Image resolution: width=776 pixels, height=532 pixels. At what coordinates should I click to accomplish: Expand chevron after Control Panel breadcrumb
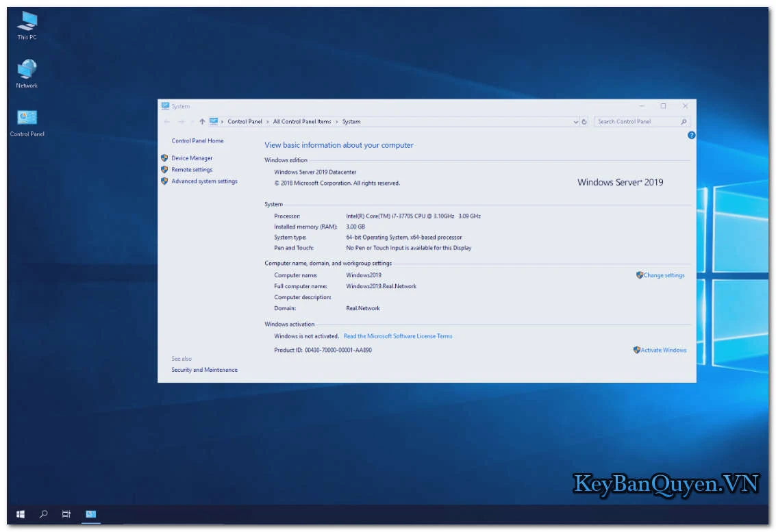pyautogui.click(x=268, y=122)
